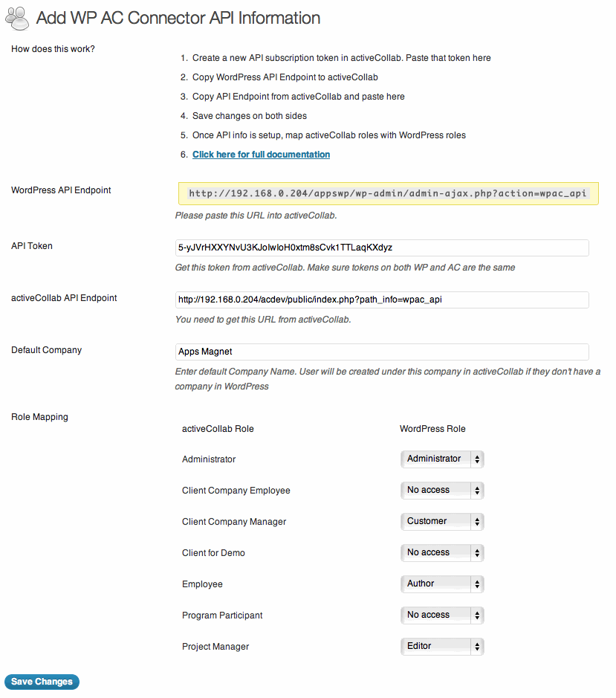616x698 pixels.
Task: Save Changes to the connector settings
Action: tap(42, 682)
